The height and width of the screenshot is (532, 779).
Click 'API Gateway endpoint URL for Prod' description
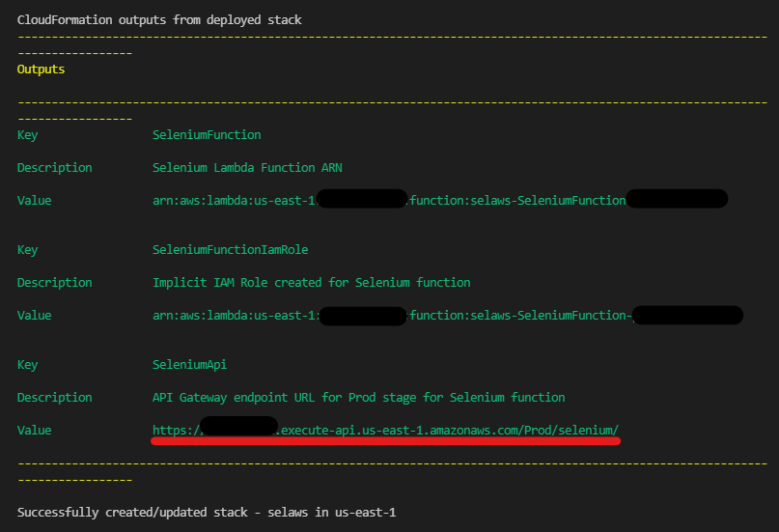[358, 397]
